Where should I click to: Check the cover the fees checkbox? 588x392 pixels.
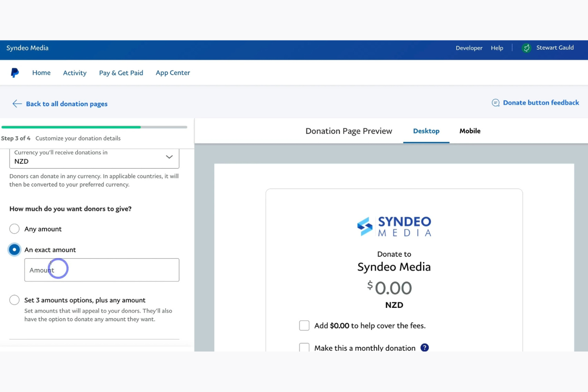pyautogui.click(x=304, y=326)
